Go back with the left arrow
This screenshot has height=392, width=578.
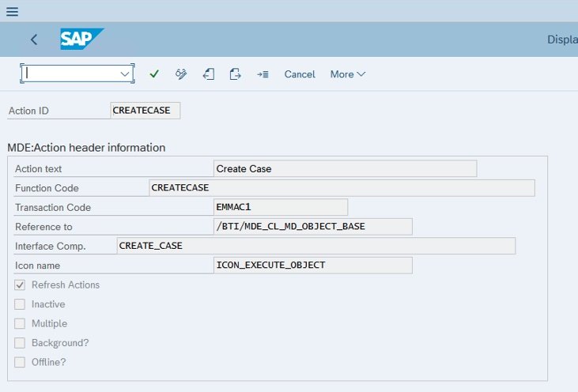pos(34,40)
